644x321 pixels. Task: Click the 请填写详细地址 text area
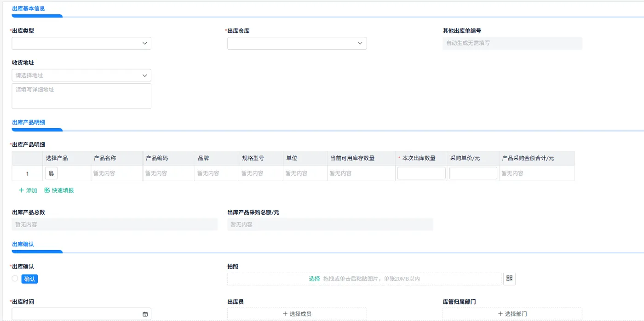tap(81, 96)
